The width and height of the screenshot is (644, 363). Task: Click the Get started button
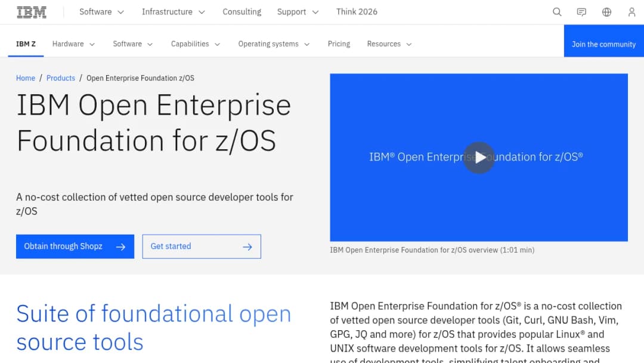click(x=202, y=246)
